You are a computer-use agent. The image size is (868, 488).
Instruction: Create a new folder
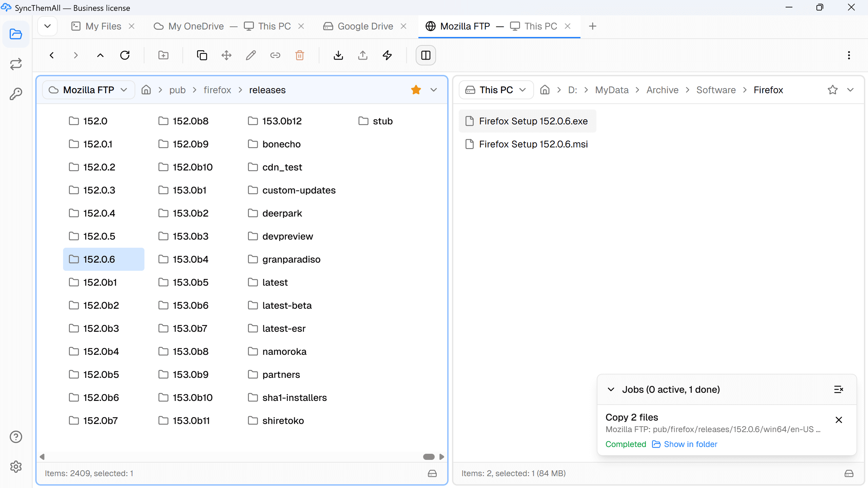tap(163, 55)
